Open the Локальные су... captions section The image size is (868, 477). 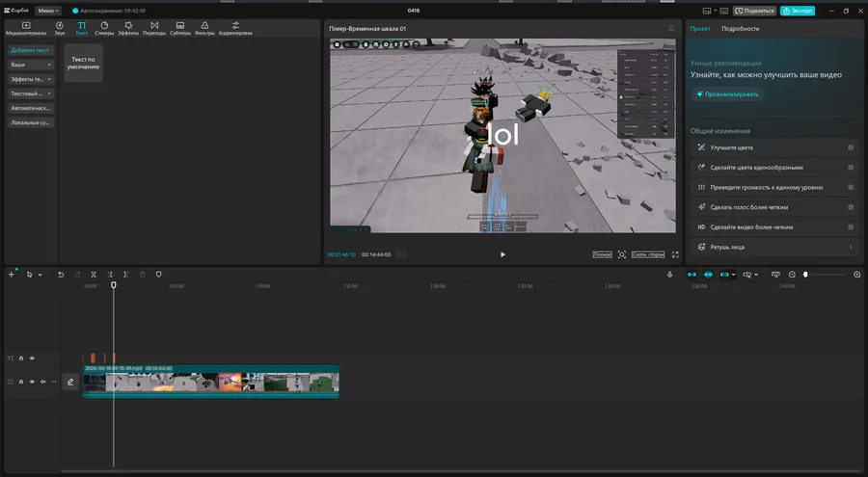pyautogui.click(x=31, y=122)
